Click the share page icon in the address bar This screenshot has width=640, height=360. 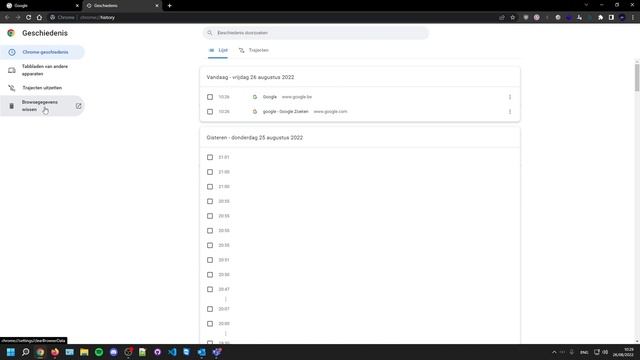[502, 18]
